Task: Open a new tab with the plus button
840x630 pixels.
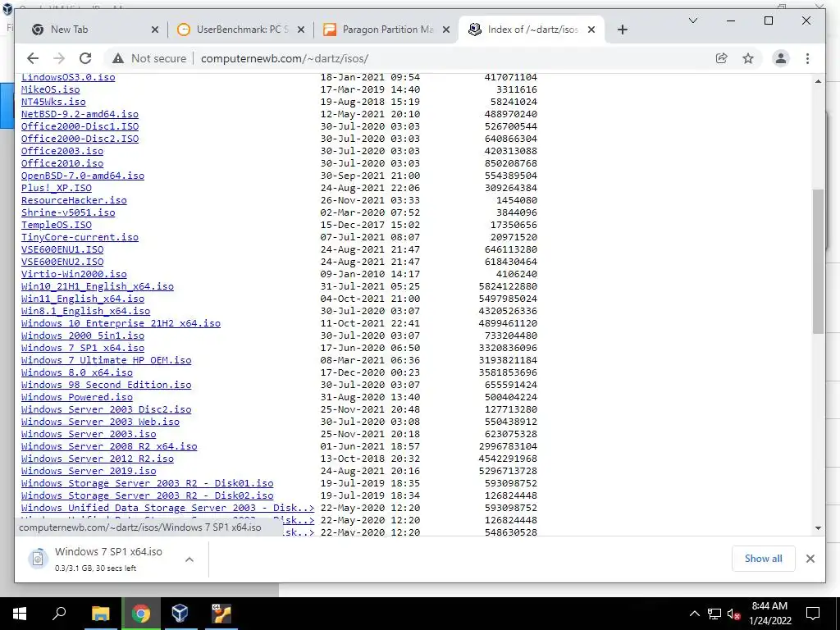Action: [622, 30]
